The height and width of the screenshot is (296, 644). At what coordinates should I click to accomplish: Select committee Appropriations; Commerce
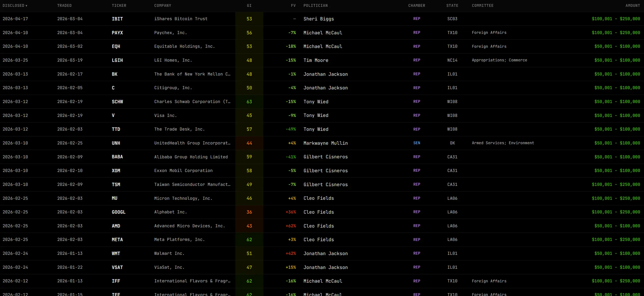pos(499,60)
